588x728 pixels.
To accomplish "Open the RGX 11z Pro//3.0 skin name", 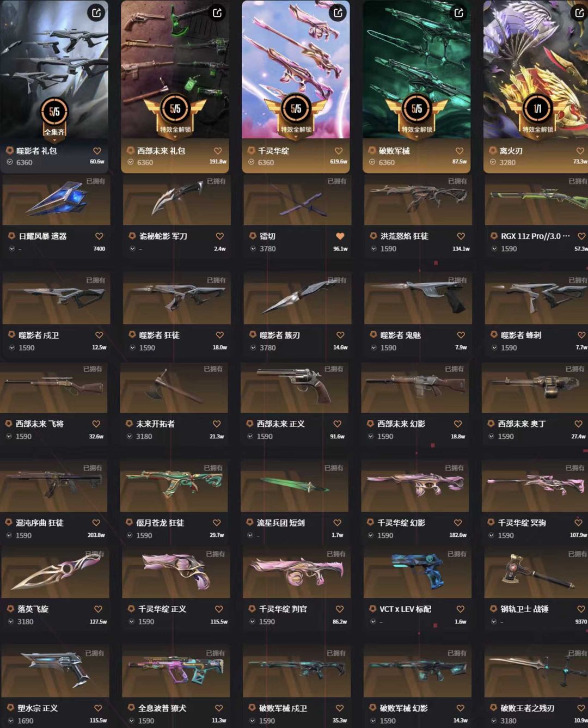I will click(535, 236).
